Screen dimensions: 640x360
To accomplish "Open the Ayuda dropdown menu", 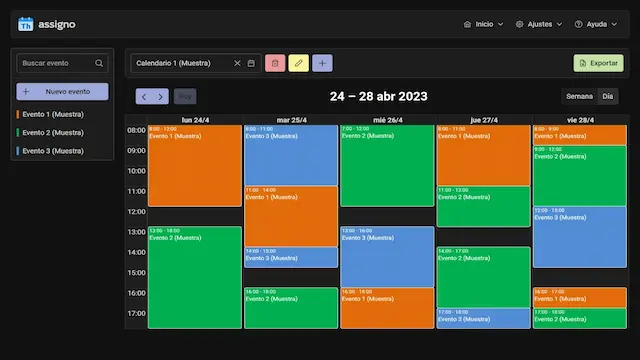I will 596,24.
